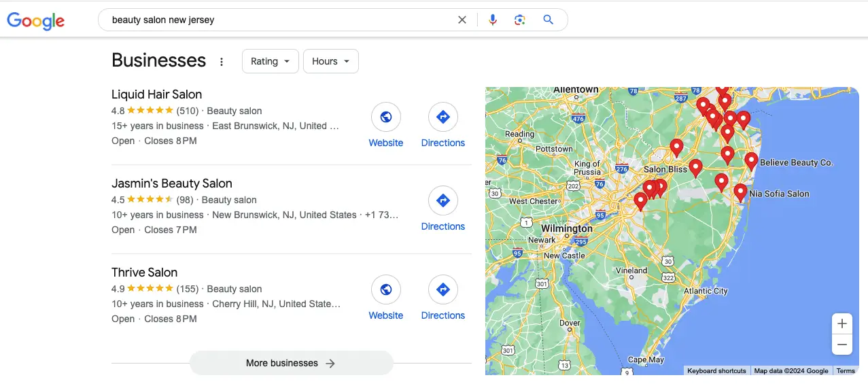Open the Thrive Salon listing title
The height and width of the screenshot is (386, 868).
click(x=144, y=273)
